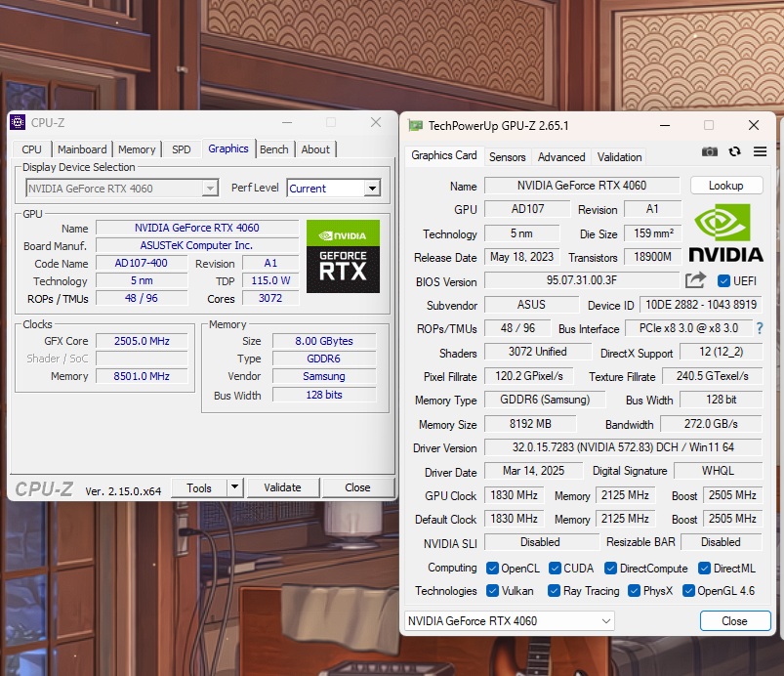Viewport: 784px width, 676px height.
Task: Click the CPU-Z memory Vendor Samsung value
Action: [x=324, y=376]
